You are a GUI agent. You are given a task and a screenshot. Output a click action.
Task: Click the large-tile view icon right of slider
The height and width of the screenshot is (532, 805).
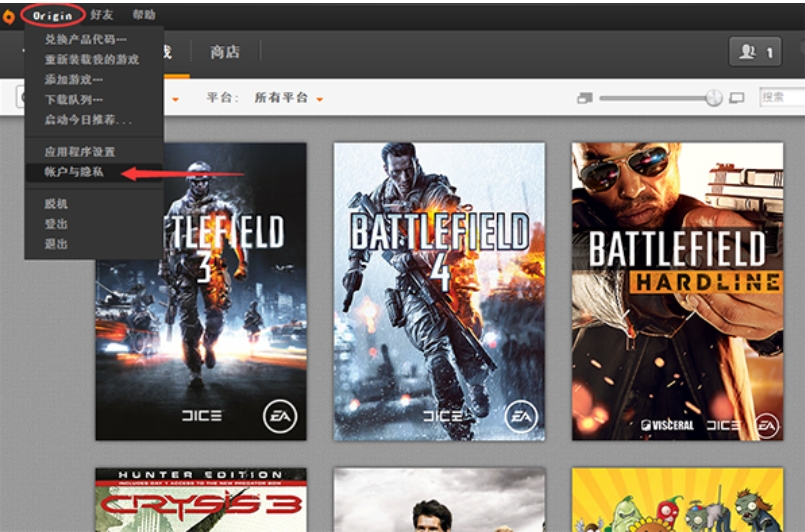pos(737,98)
